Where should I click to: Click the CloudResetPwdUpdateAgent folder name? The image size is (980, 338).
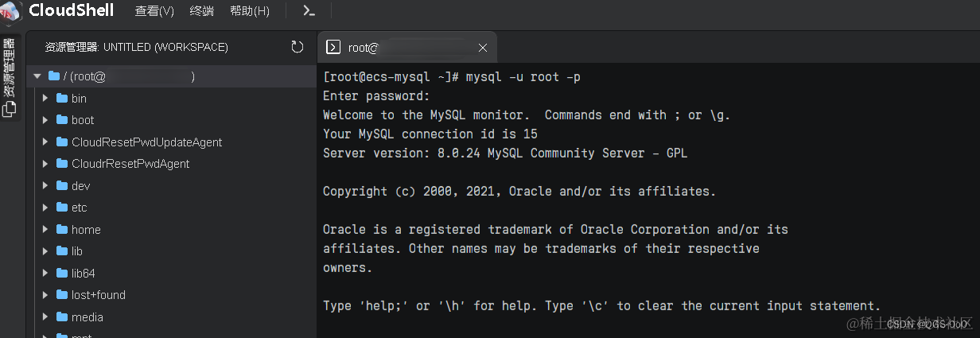[x=146, y=142]
